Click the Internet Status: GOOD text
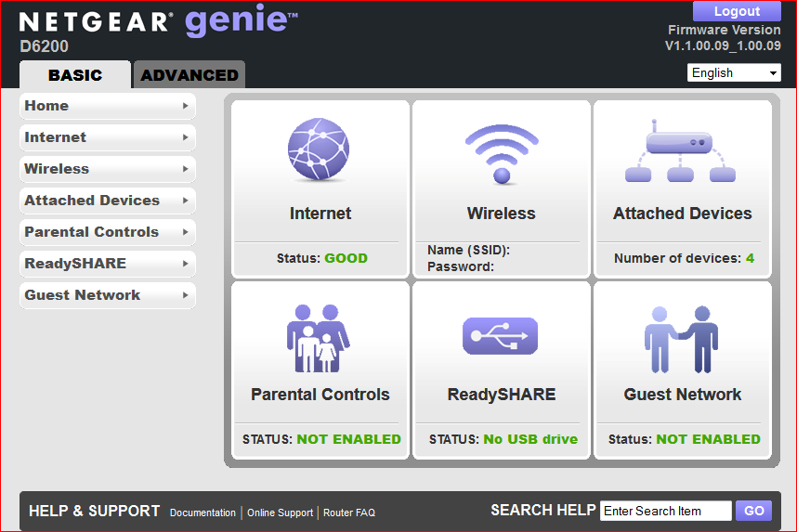 [321, 258]
